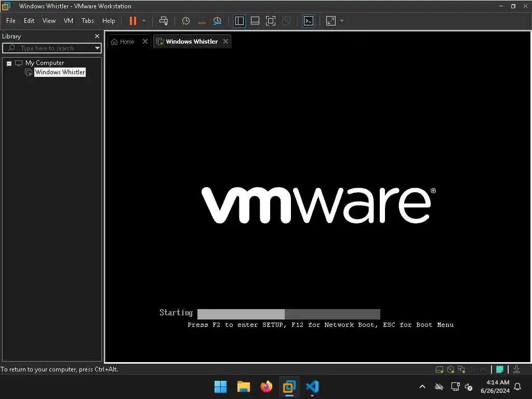Viewport: 532px width, 399px height.
Task: Click the install tools status bar icon
Action: [x=516, y=369]
